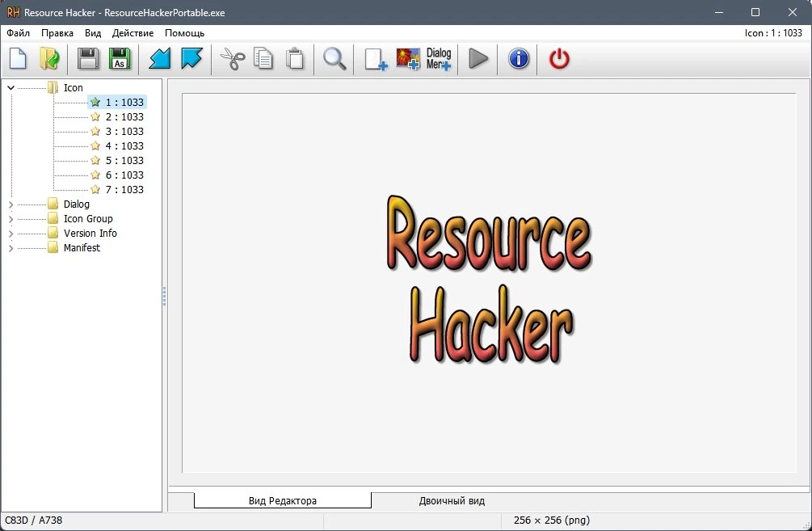Click the red power exit icon
Viewport: 812px width, 531px height.
559,58
